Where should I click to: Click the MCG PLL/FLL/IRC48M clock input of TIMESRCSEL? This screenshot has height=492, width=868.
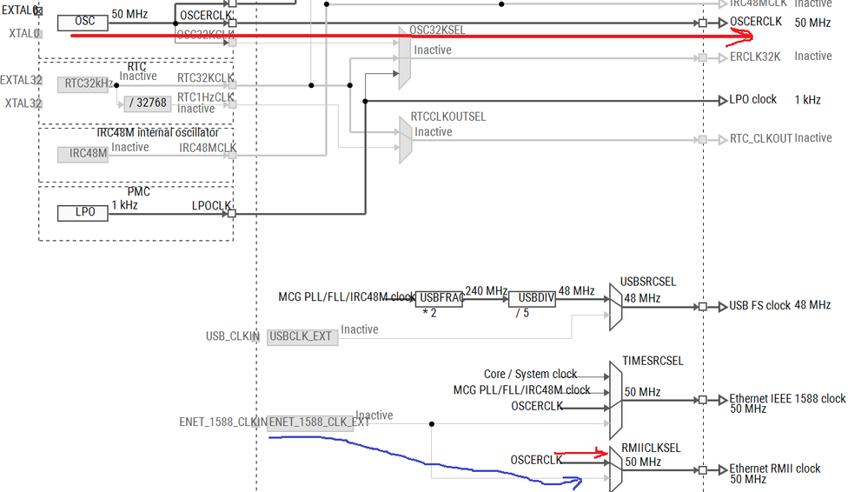(x=521, y=390)
